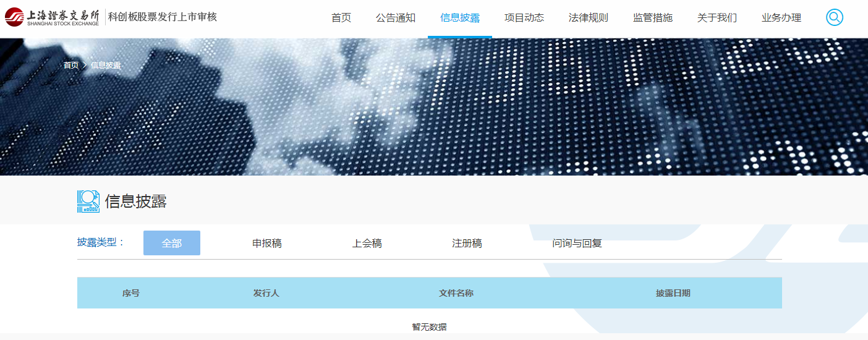This screenshot has height=340, width=868.
Task: Click the magnifier search icon
Action: point(834,17)
